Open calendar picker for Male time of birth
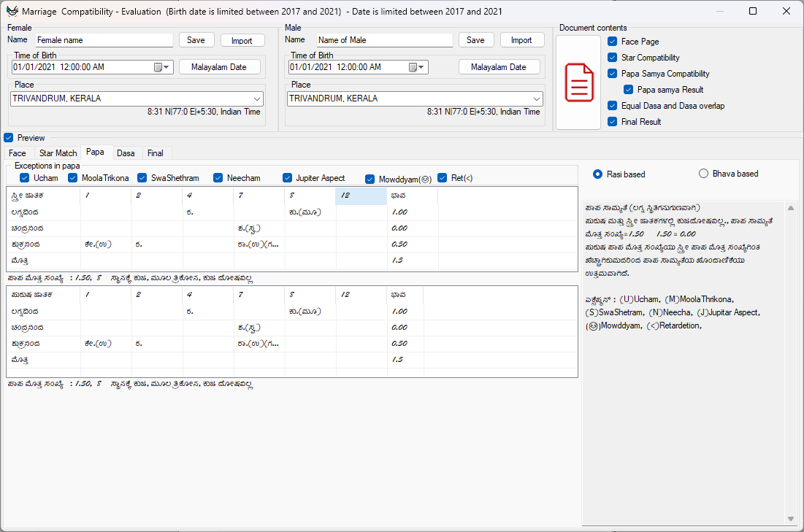This screenshot has height=532, width=804. [x=413, y=67]
